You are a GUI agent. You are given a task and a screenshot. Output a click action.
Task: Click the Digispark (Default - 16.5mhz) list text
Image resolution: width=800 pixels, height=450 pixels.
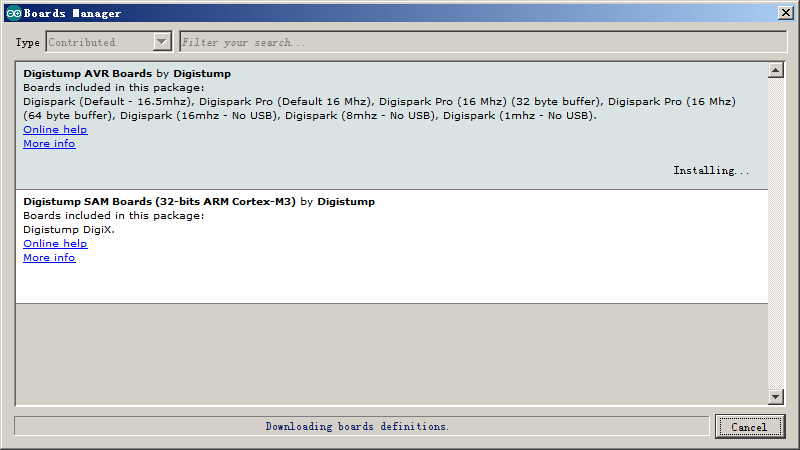pyautogui.click(x=109, y=102)
